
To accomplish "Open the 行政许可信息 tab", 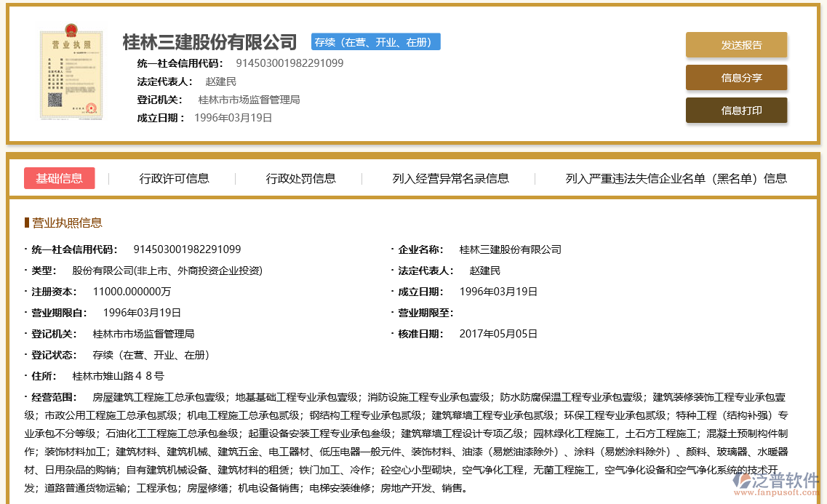I will click(x=175, y=178).
